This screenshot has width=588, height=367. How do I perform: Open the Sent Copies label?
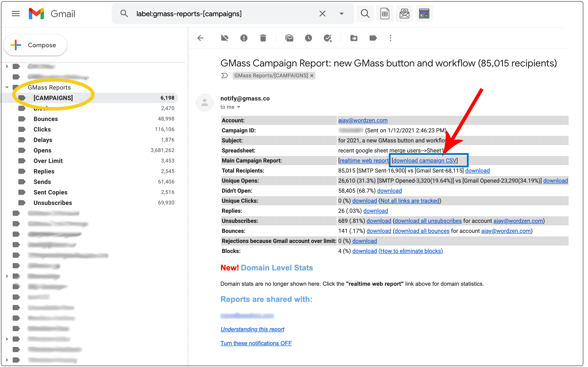(x=50, y=193)
